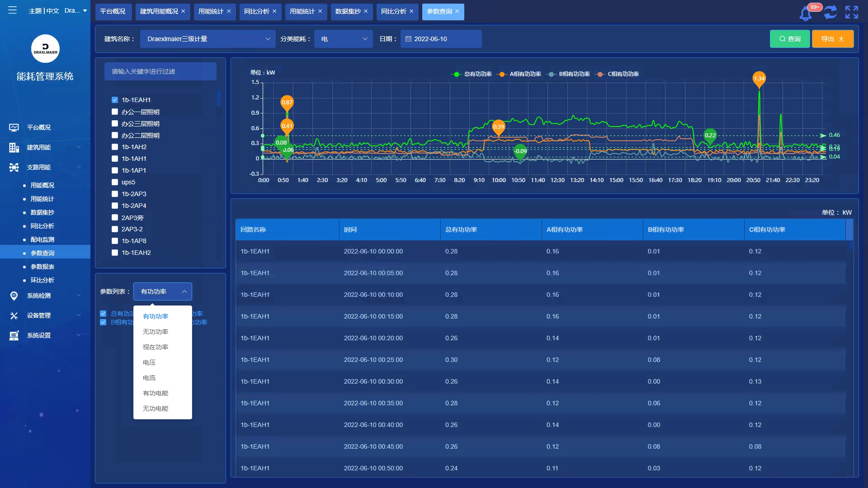Switch to the 数据集抄 tab
The image size is (868, 488).
[348, 11]
